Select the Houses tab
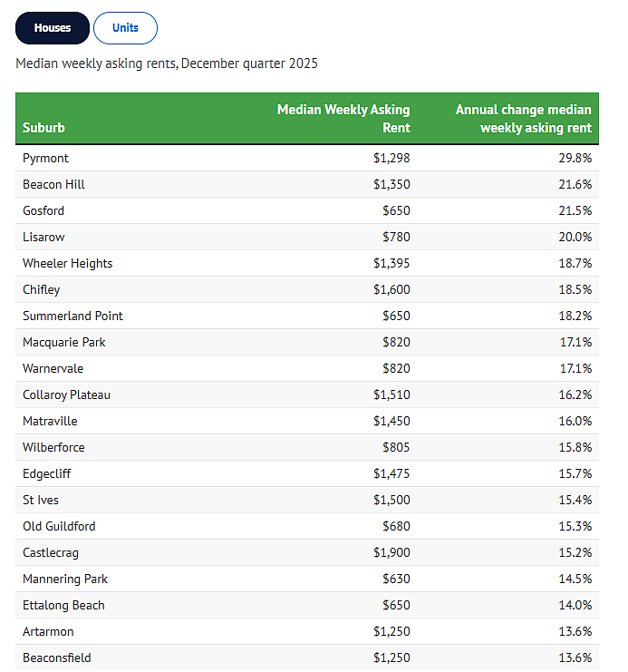This screenshot has width=628, height=672. tap(53, 28)
